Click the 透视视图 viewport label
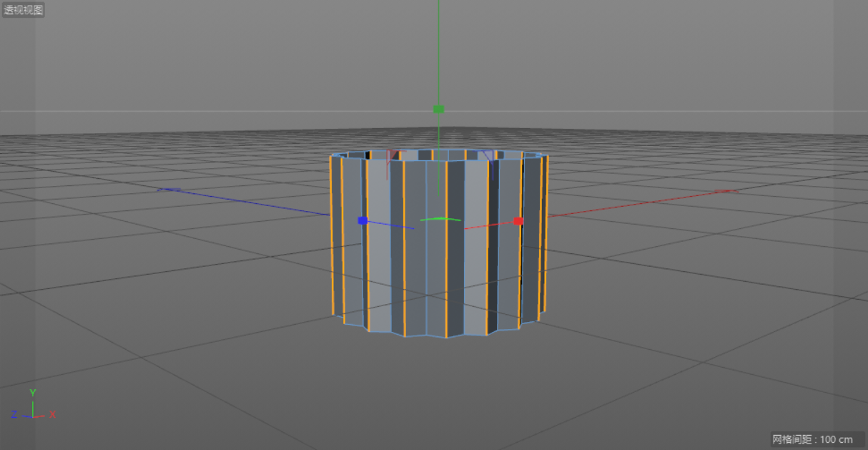The width and height of the screenshot is (868, 450). 24,10
